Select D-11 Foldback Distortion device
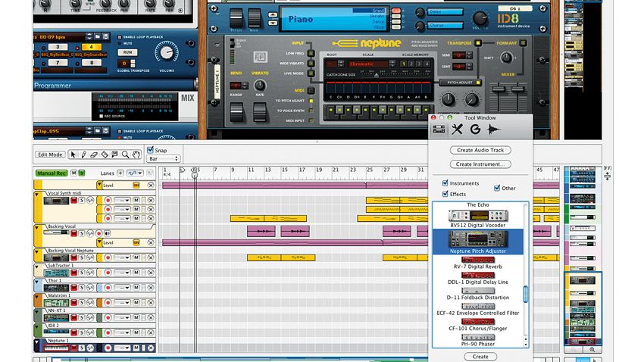644x362 pixels. (478, 294)
